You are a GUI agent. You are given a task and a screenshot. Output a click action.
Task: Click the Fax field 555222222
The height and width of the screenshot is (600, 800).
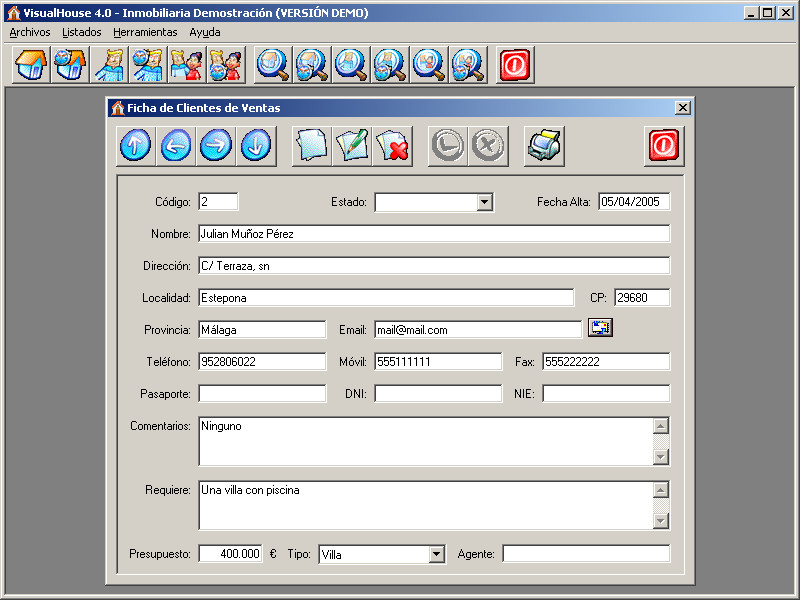point(606,362)
